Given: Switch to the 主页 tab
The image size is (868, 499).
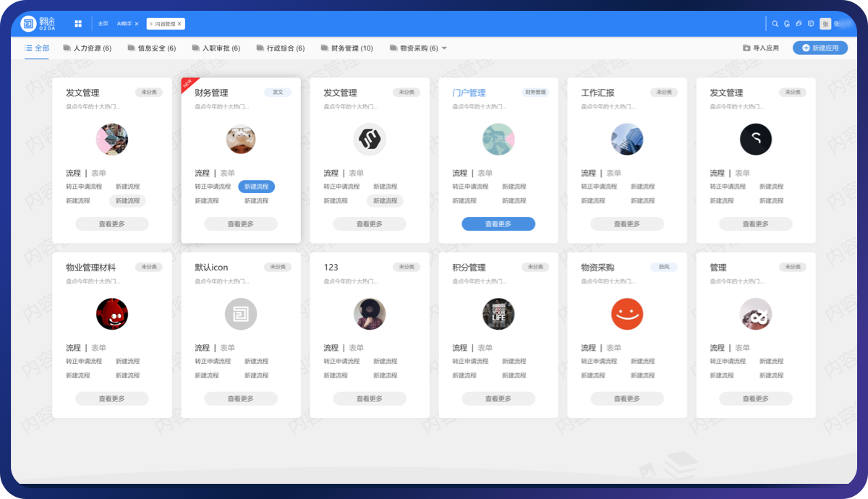Looking at the screenshot, I should (x=103, y=24).
